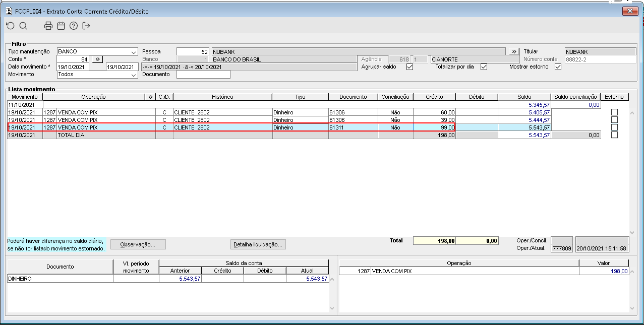Viewport: 644px width, 325px height.
Task: Click the » column header in Lista movimento
Action: pos(150,97)
